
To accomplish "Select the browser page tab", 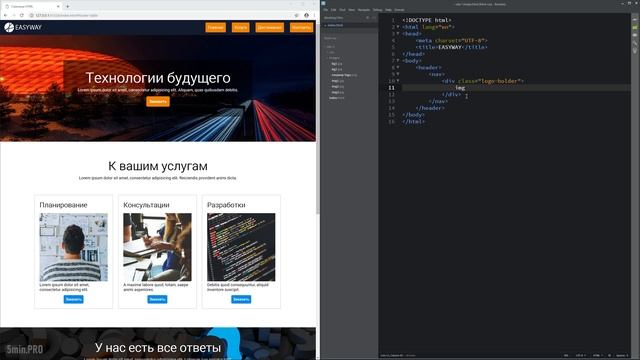I will point(33,6).
